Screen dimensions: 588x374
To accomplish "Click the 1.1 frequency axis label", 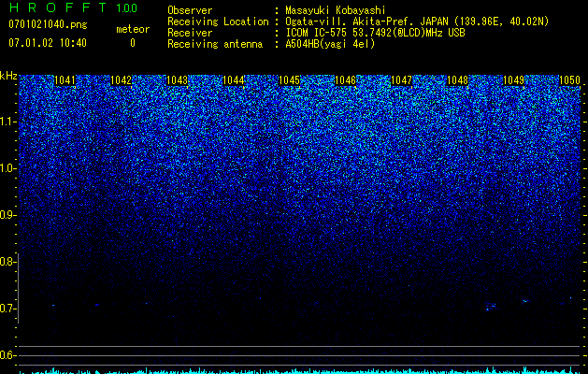I will (7, 122).
